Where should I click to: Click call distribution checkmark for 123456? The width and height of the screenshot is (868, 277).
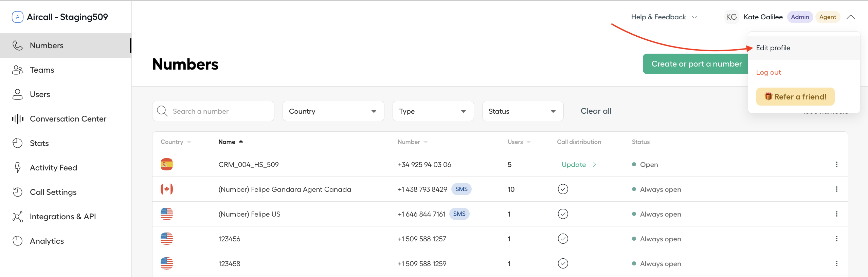pos(563,239)
